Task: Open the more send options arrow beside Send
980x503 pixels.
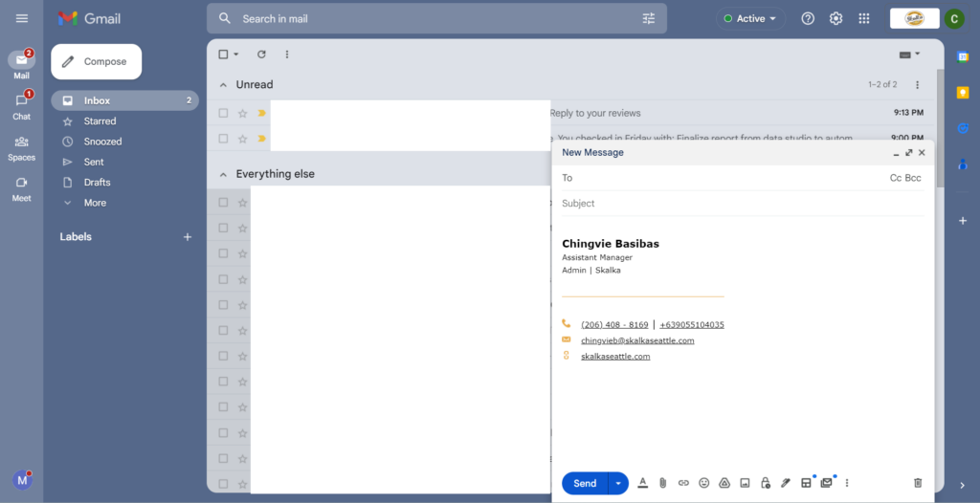Action: coord(618,483)
